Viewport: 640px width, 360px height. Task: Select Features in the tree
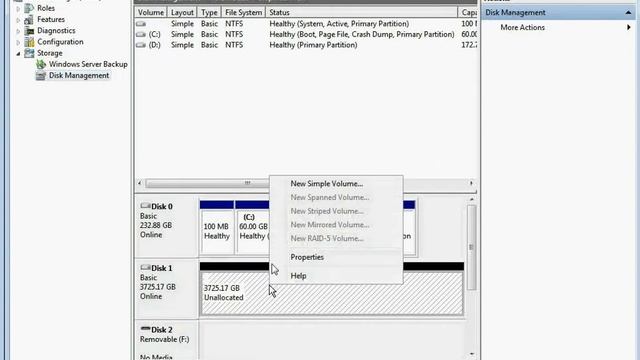pyautogui.click(x=51, y=19)
